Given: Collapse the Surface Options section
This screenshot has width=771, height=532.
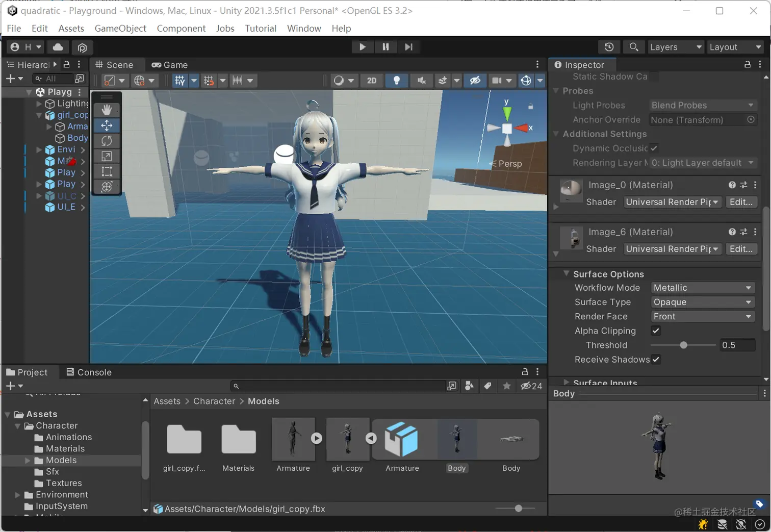Looking at the screenshot, I should point(566,274).
